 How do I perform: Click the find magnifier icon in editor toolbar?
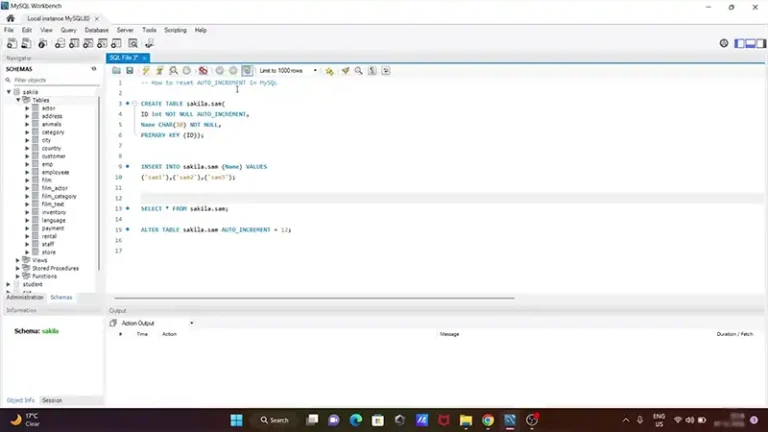(359, 71)
